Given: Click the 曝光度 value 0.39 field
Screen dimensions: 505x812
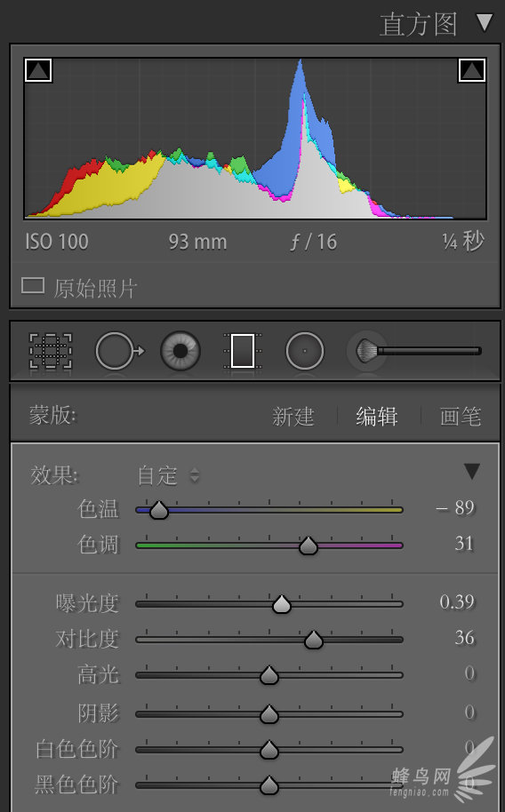Looking at the screenshot, I should click(x=457, y=601).
